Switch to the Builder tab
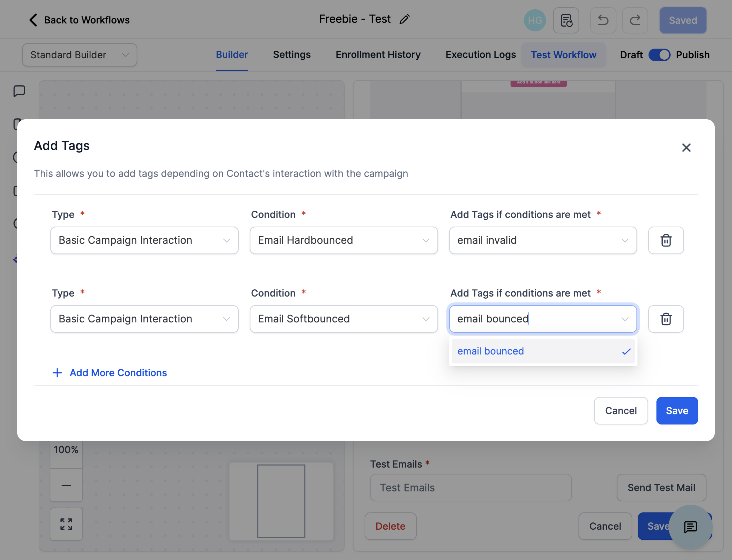Screen dimensions: 732x560 click(x=232, y=55)
